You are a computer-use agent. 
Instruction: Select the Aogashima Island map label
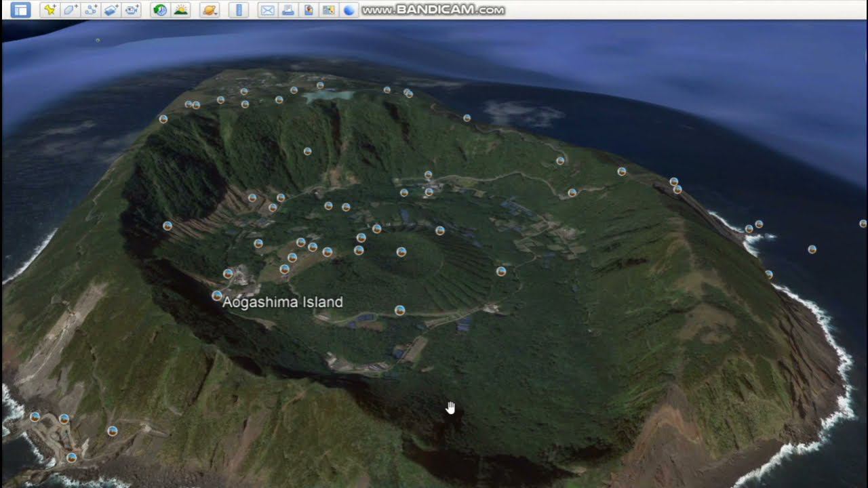point(283,302)
